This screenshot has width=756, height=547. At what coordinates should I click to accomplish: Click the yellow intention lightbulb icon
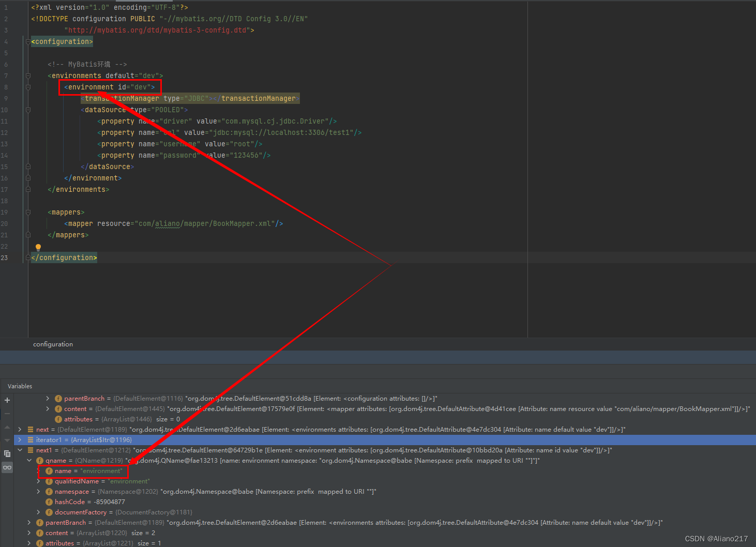[x=38, y=247]
